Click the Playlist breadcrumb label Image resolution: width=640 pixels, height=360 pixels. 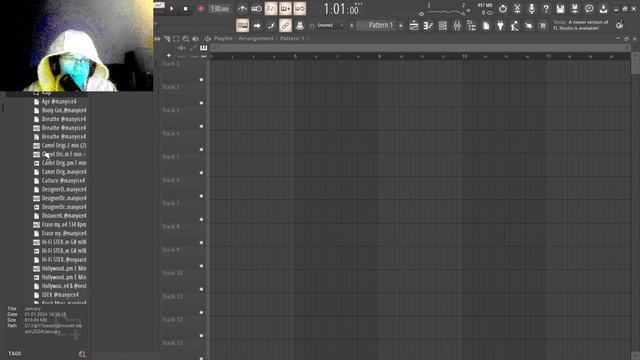(223, 38)
